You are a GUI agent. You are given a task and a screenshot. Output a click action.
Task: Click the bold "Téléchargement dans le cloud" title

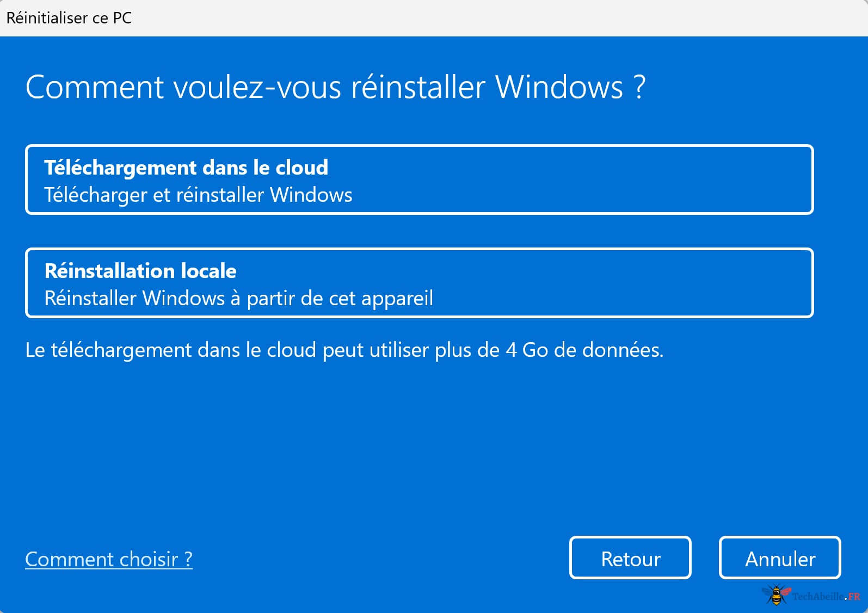[x=186, y=168]
